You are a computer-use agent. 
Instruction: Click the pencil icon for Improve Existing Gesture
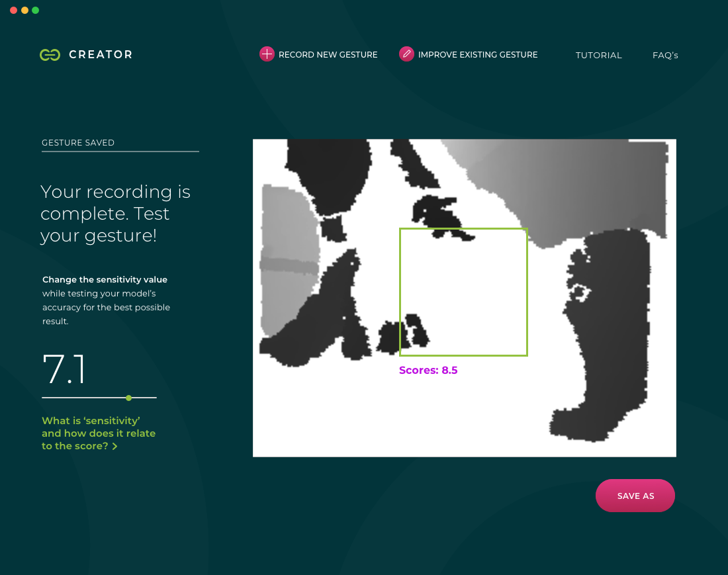click(x=406, y=54)
